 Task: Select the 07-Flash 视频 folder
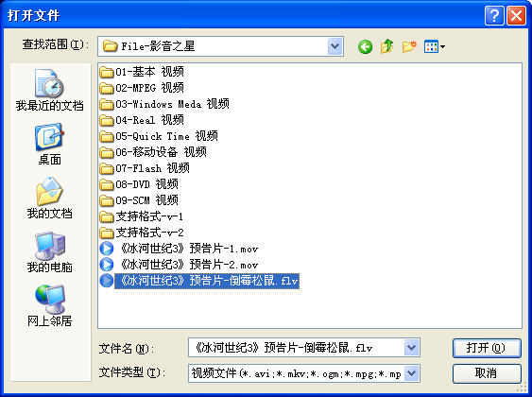pos(145,168)
